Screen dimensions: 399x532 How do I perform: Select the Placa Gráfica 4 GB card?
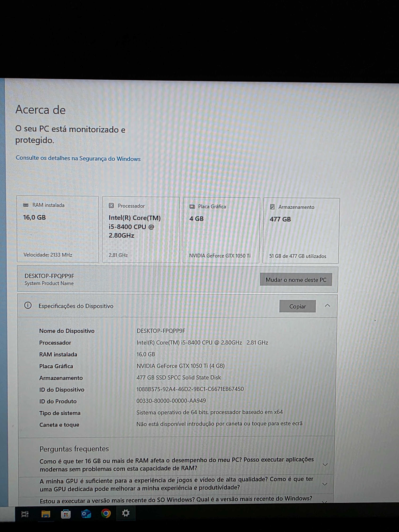pyautogui.click(x=221, y=230)
